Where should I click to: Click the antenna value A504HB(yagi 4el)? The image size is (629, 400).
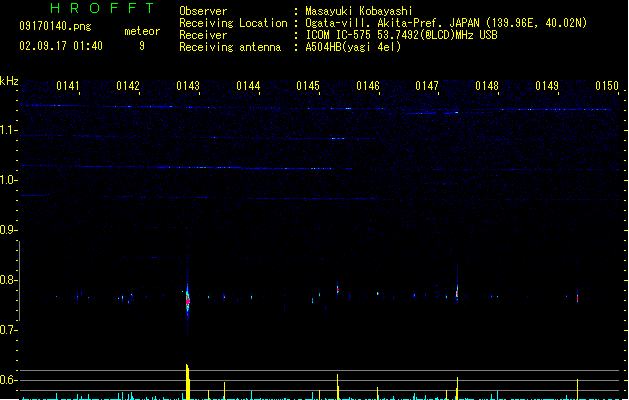353,47
